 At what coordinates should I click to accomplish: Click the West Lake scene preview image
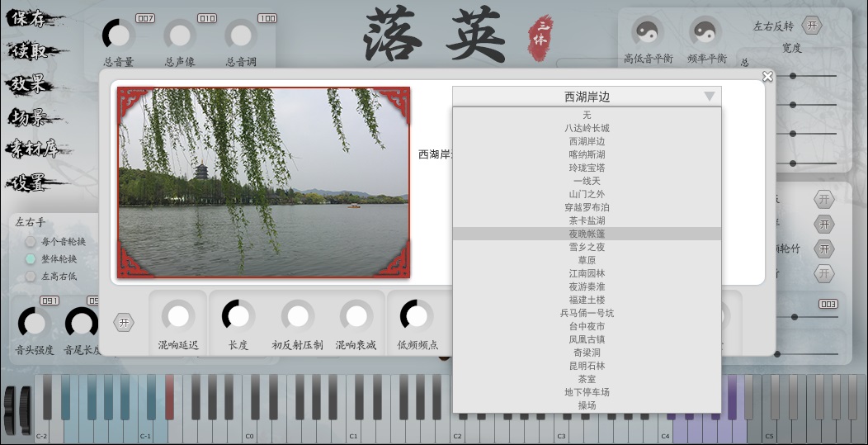tap(263, 182)
